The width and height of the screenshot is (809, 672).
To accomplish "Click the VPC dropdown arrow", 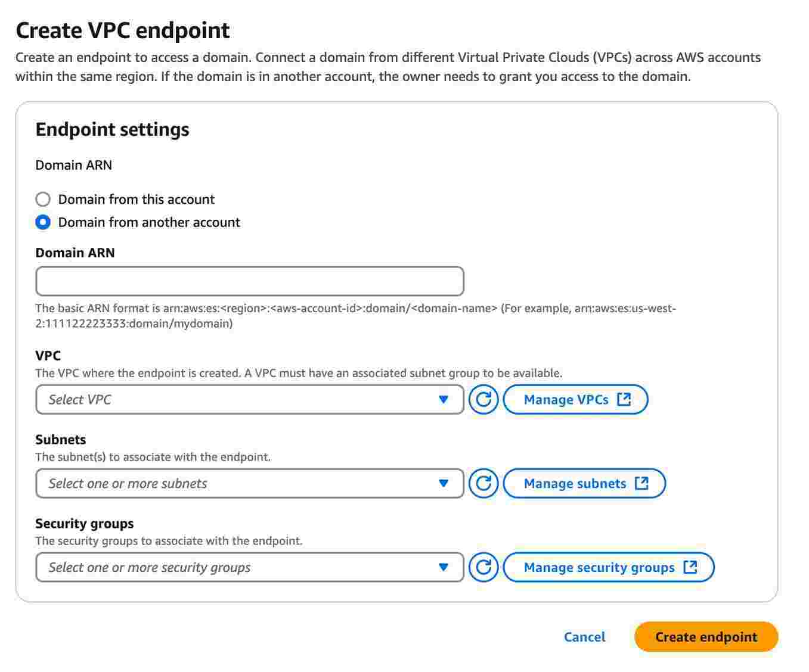I will point(444,400).
